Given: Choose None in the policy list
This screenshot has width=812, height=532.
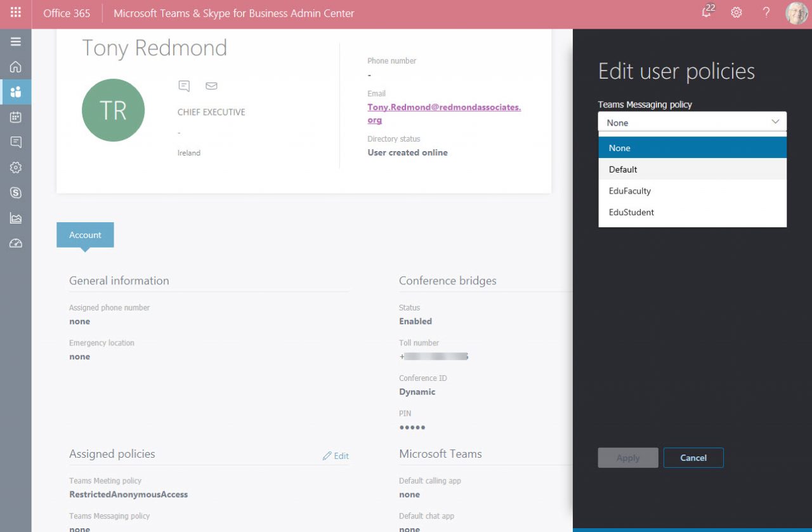Looking at the screenshot, I should [692, 148].
